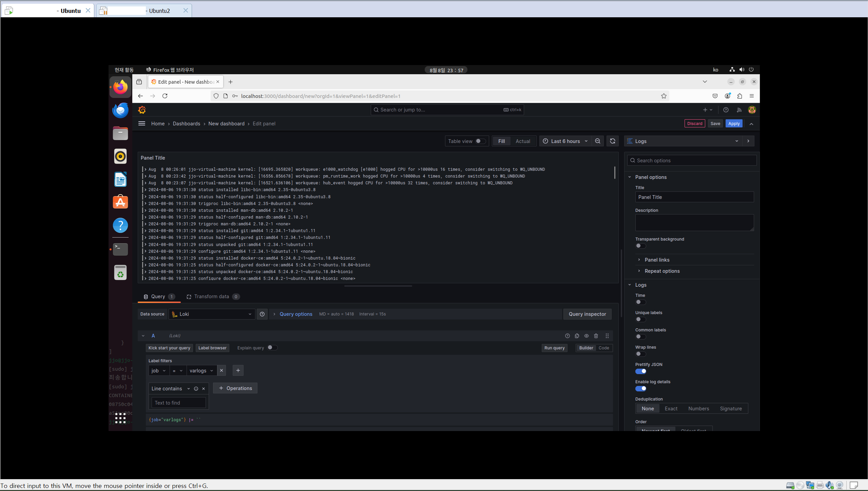Click the Text to find input field

click(x=178, y=403)
